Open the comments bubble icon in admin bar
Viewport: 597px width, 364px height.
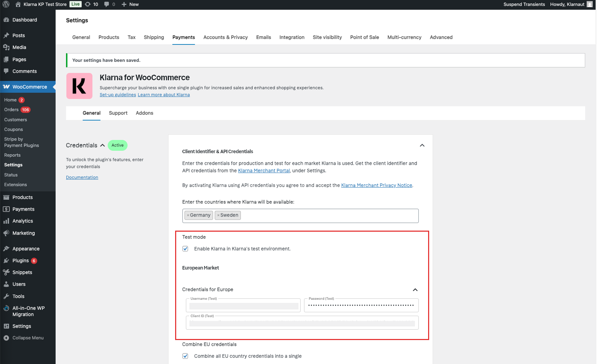107,4
